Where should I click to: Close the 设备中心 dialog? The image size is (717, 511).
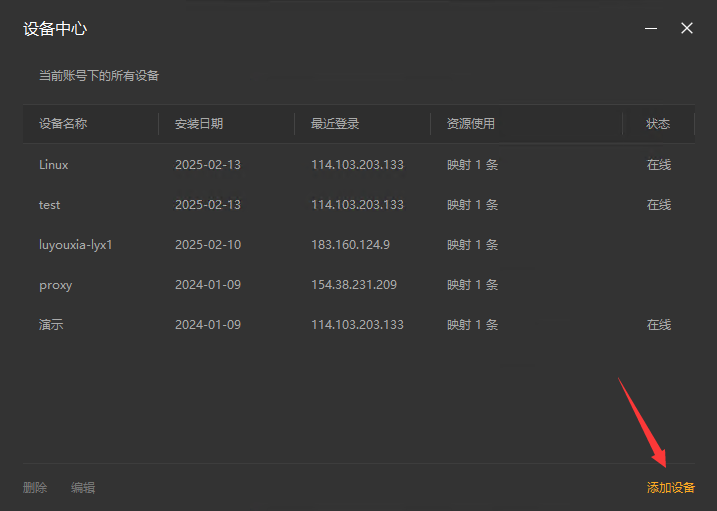tap(687, 28)
